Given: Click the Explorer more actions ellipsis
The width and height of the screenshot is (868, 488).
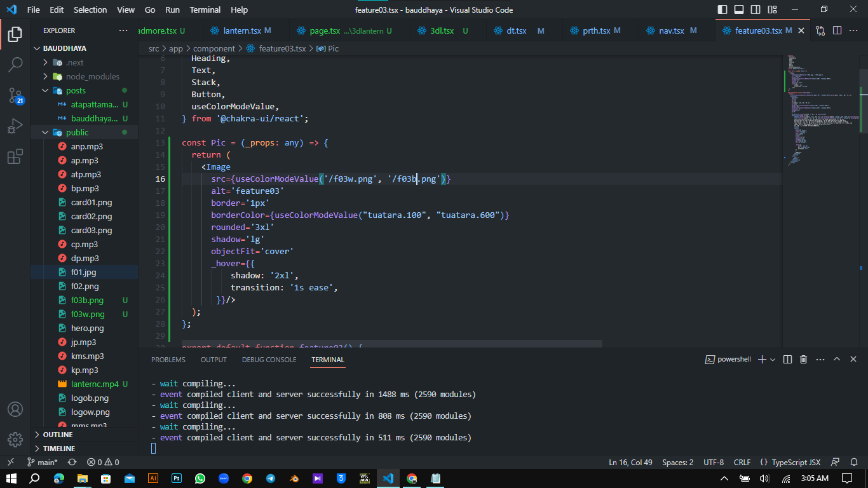Looking at the screenshot, I should click(123, 30).
